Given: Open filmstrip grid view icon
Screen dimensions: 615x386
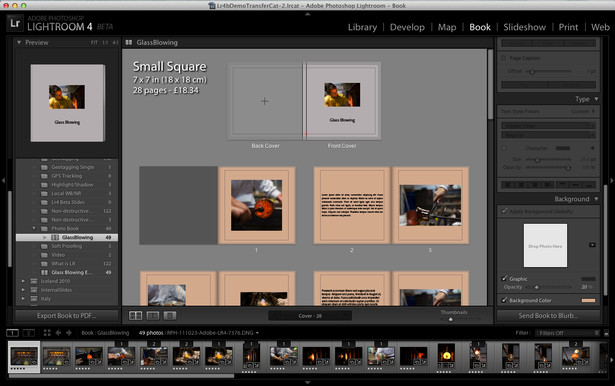Looking at the screenshot, I should [47, 333].
